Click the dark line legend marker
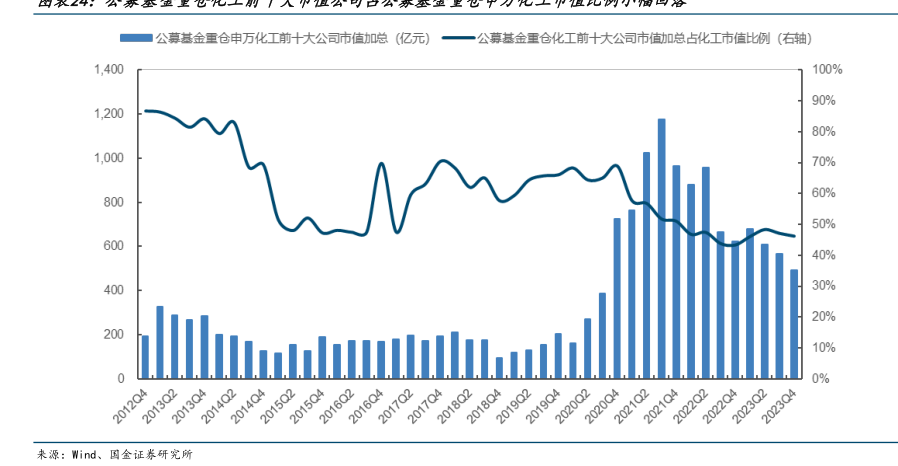 click(457, 39)
